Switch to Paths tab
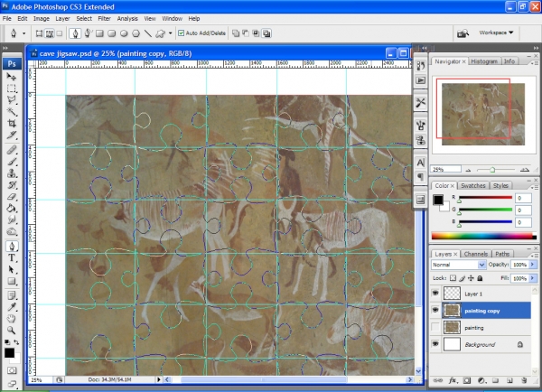Image resolution: width=542 pixels, height=392 pixels. [x=502, y=254]
